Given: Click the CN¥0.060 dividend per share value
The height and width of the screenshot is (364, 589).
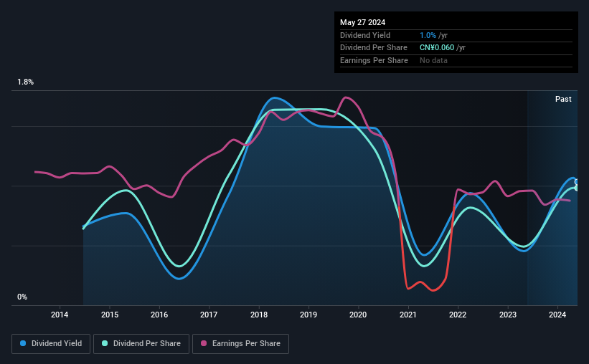Looking at the screenshot, I should (x=437, y=48).
